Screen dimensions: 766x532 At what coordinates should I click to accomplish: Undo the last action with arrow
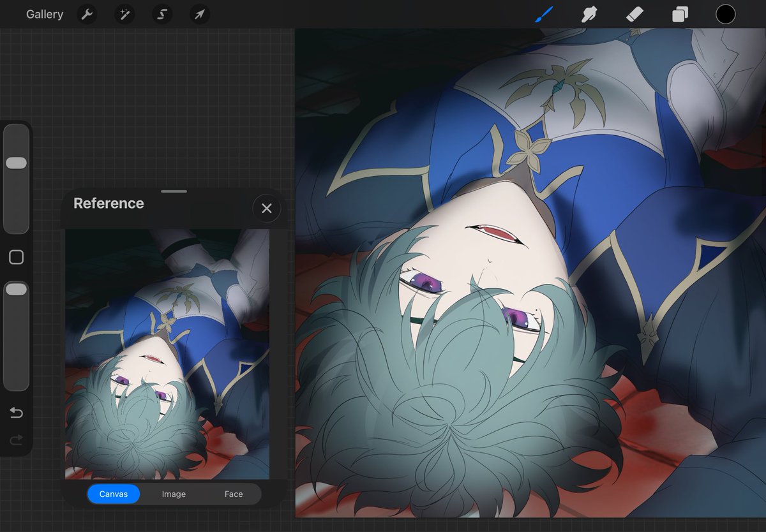16,413
